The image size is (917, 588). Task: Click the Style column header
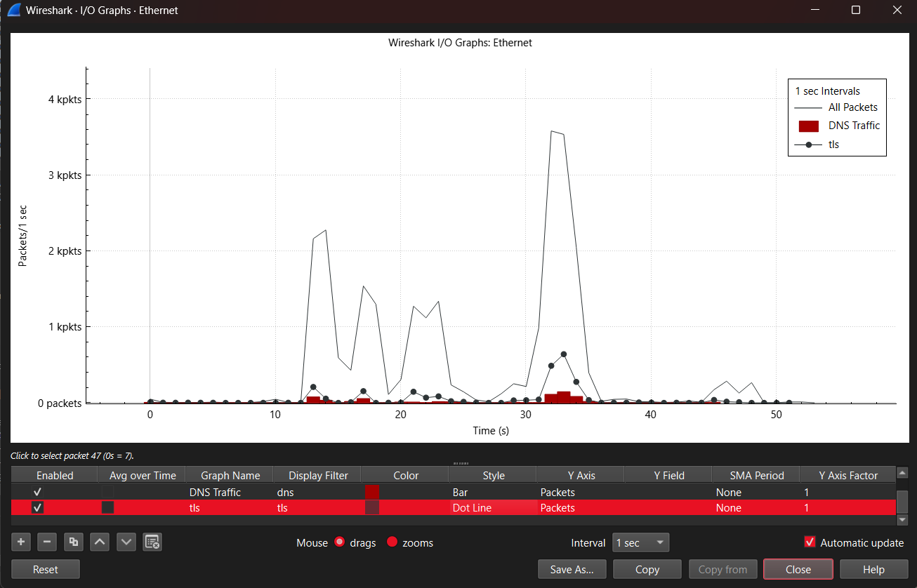pyautogui.click(x=493, y=475)
